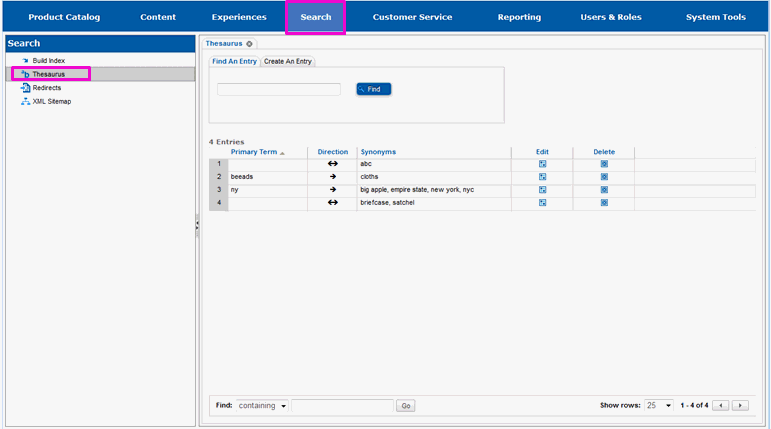
Task: Go to the previous page of entries
Action: click(721, 405)
